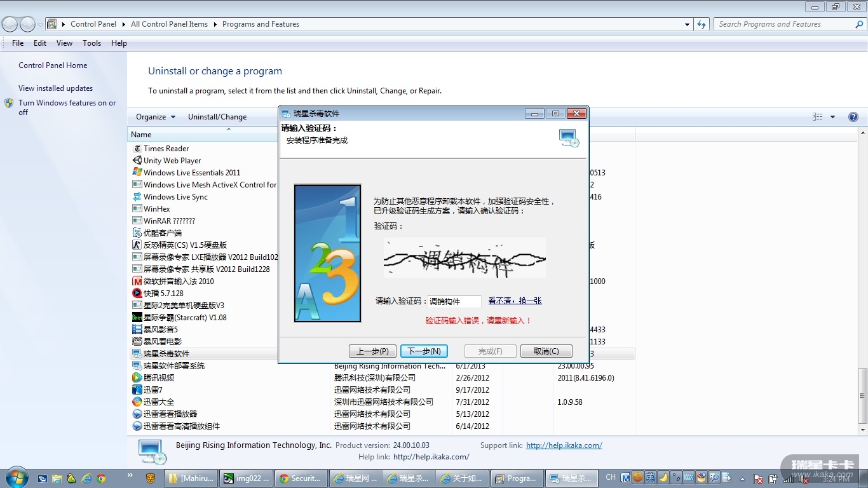This screenshot has width=868, height=488.
Task: Click the Back navigation arrow
Action: coord(10,24)
